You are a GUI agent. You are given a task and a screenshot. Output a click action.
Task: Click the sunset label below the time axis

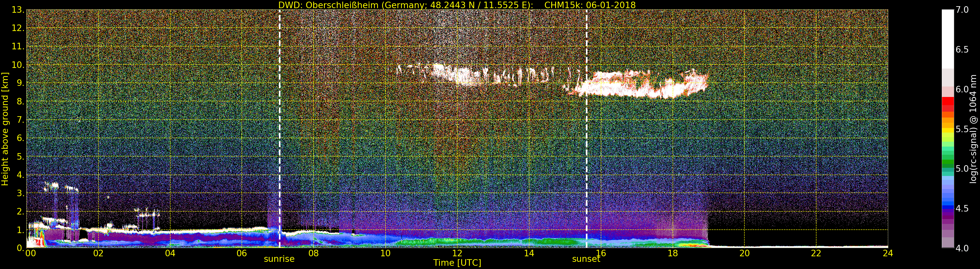(586, 259)
